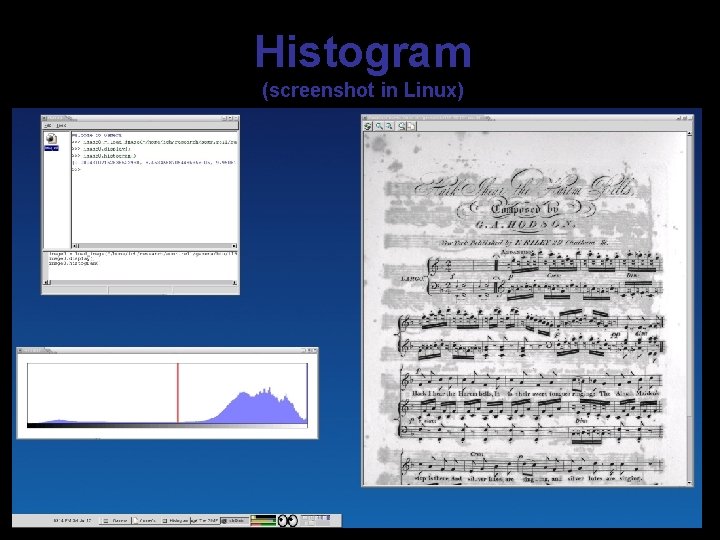Click the zoom in magnifier in image viewer
Screen dimensions: 720x540
tap(379, 126)
